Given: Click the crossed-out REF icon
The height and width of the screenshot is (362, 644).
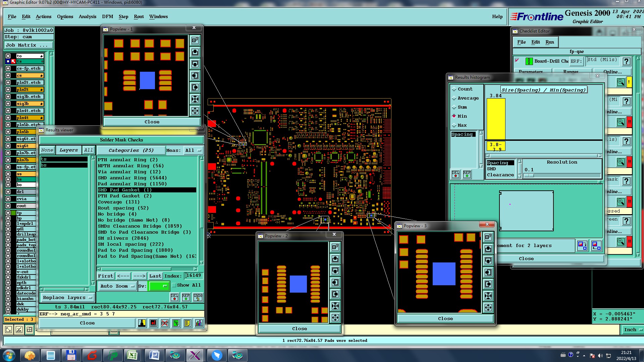Looking at the screenshot, I should pyautogui.click(x=165, y=323).
